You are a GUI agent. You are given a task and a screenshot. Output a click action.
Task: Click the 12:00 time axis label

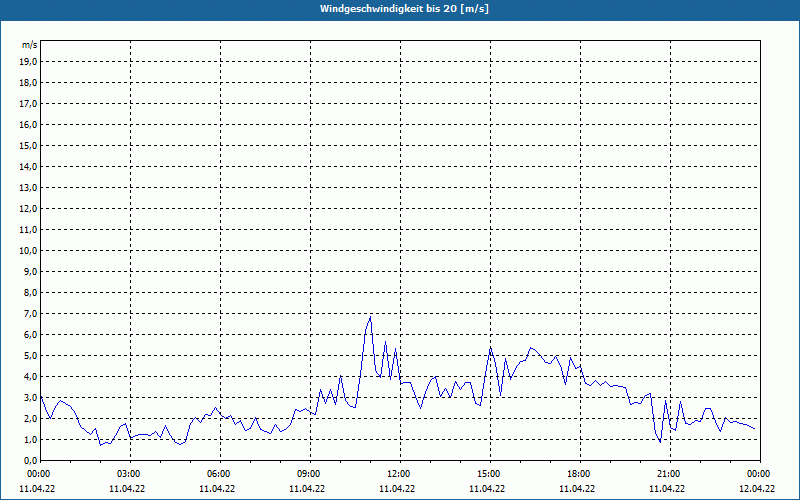click(401, 474)
